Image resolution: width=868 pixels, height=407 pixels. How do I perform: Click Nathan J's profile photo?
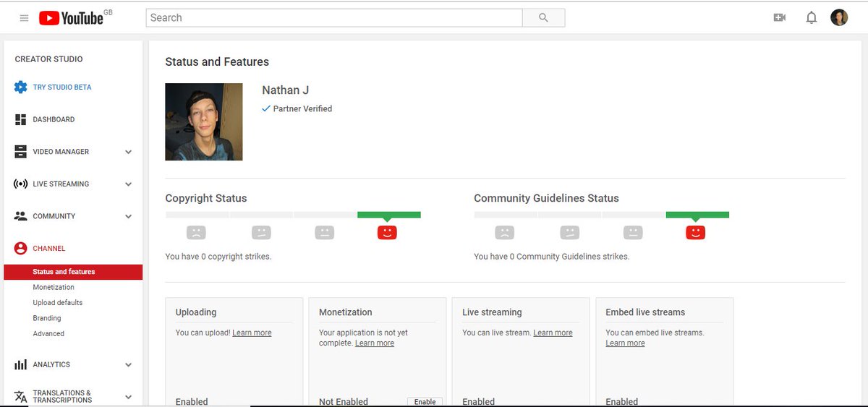[204, 121]
